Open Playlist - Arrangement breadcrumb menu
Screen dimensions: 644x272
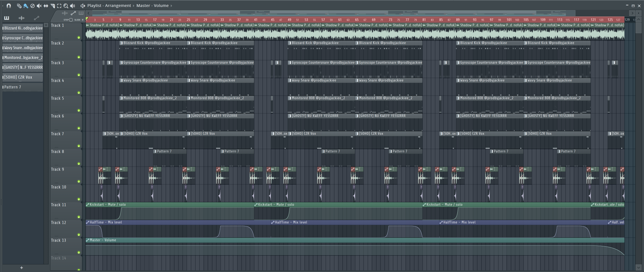[109, 6]
